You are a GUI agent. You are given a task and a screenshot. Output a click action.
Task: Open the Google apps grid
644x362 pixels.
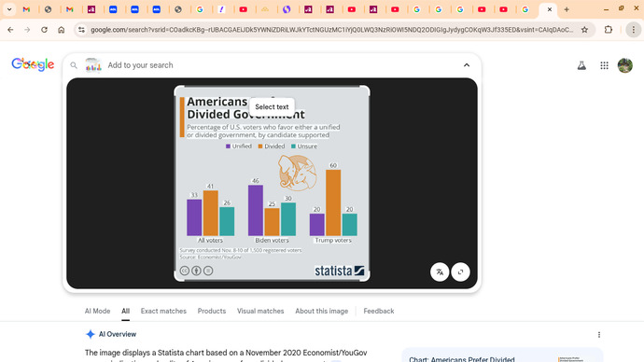pos(604,65)
